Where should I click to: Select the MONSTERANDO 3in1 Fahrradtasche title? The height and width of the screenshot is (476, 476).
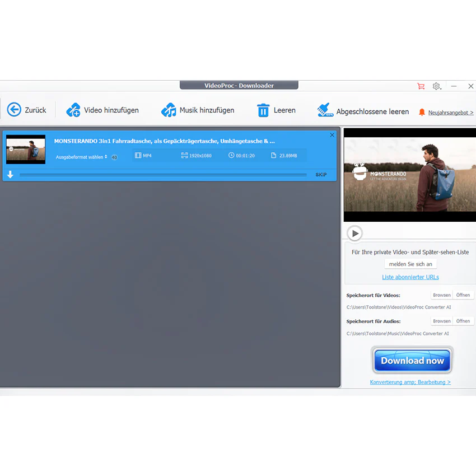click(x=164, y=141)
